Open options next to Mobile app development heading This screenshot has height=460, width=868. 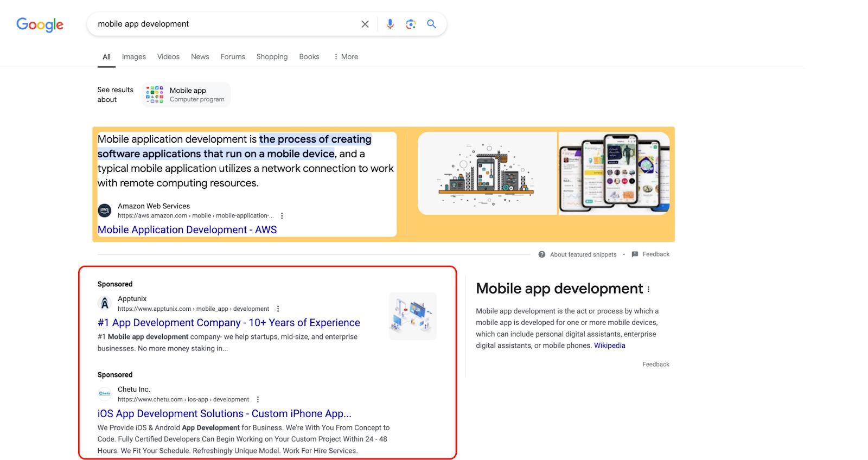click(x=648, y=289)
